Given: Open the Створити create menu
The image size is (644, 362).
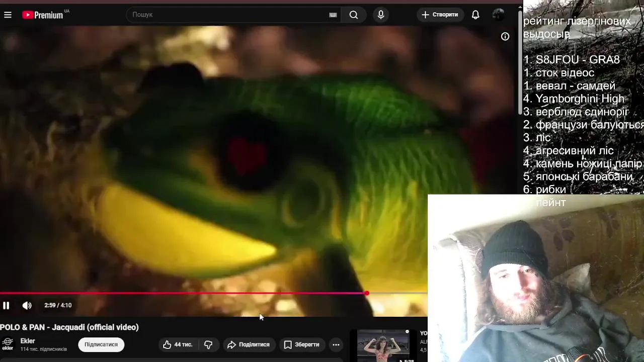Looking at the screenshot, I should pos(440,15).
